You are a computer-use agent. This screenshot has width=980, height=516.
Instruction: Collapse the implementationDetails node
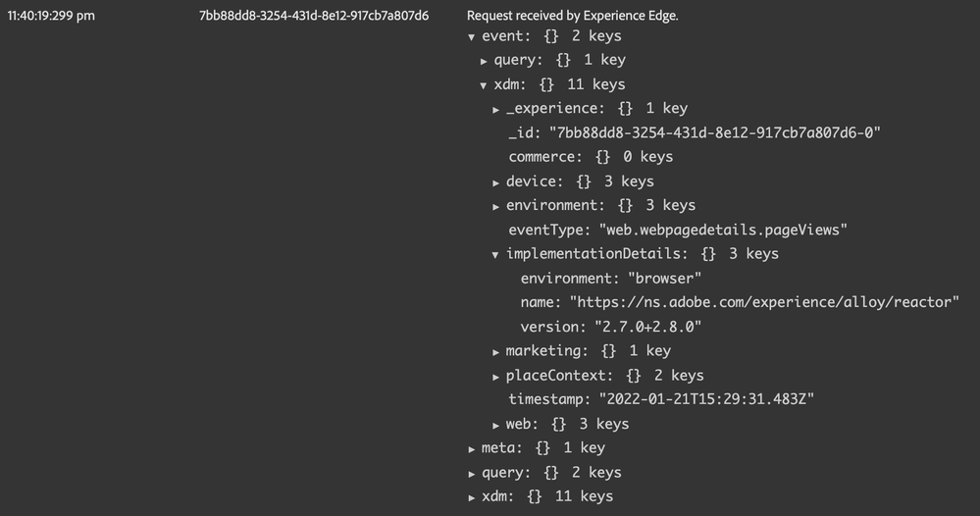(496, 254)
